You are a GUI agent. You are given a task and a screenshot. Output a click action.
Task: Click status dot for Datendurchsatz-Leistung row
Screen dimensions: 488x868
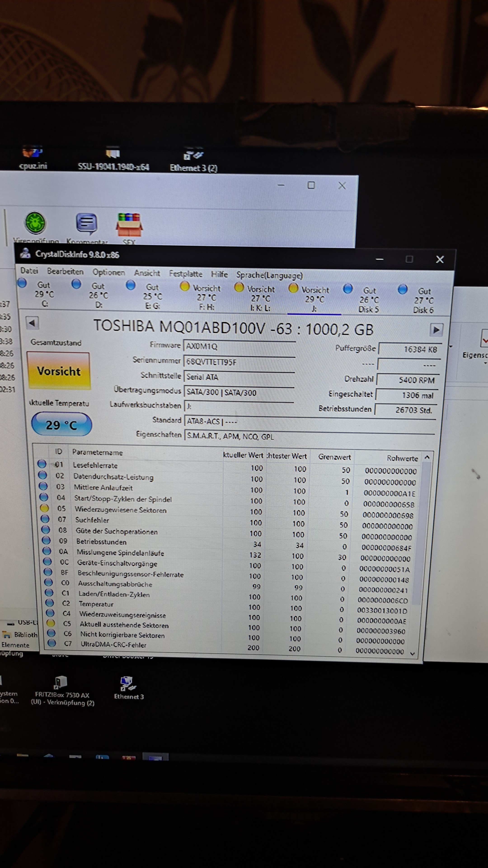[42, 475]
